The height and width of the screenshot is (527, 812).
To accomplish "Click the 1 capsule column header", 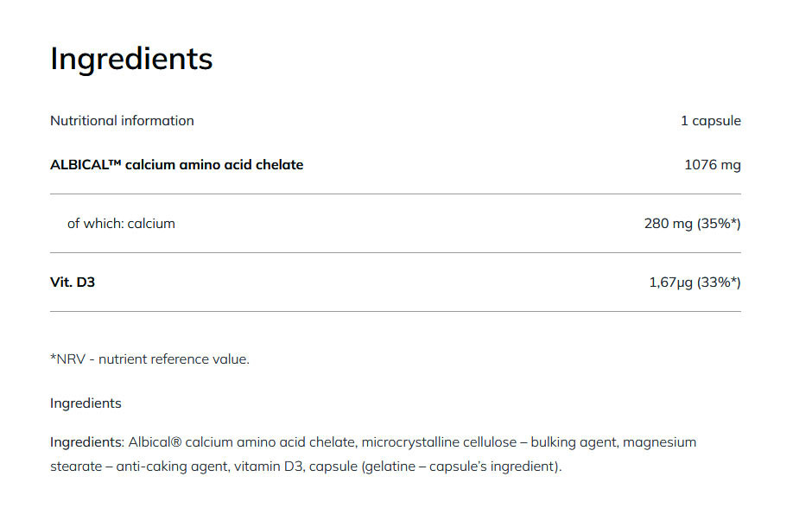I will [710, 121].
